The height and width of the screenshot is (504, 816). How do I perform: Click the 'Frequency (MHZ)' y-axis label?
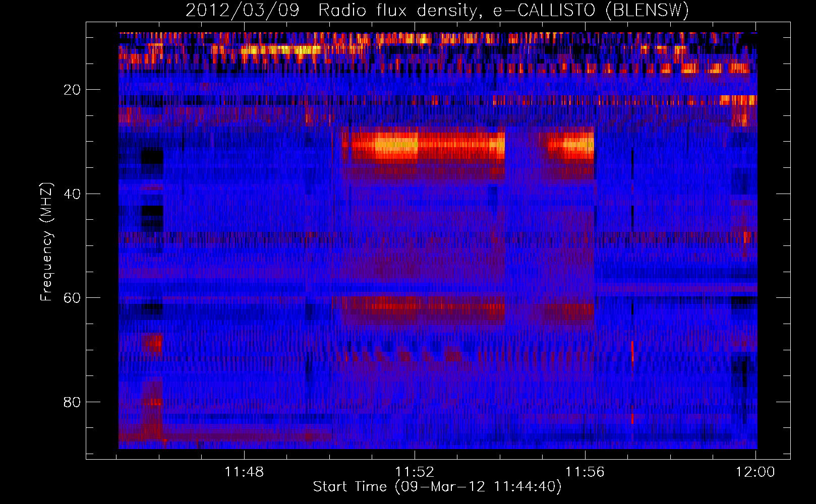pyautogui.click(x=46, y=242)
